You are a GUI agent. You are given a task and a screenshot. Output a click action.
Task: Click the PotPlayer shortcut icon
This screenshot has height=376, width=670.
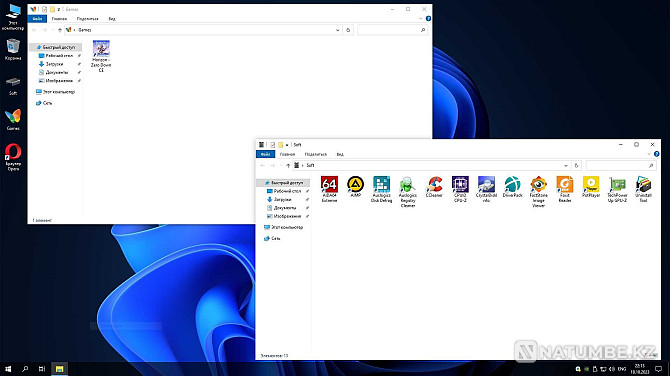(x=591, y=186)
